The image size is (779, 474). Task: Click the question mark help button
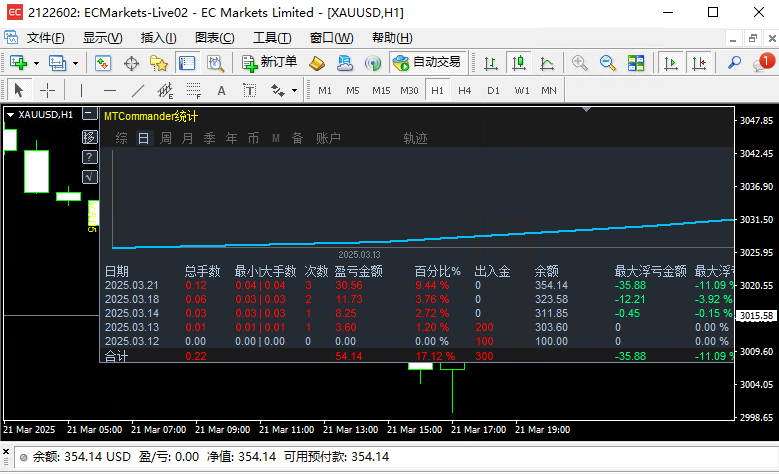coord(89,157)
